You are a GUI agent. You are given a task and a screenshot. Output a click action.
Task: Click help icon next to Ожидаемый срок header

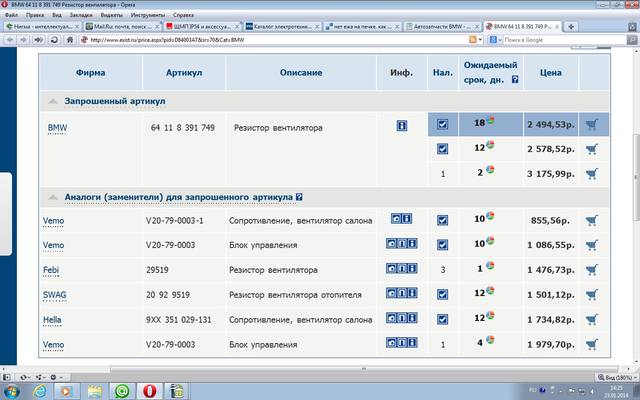(x=515, y=80)
